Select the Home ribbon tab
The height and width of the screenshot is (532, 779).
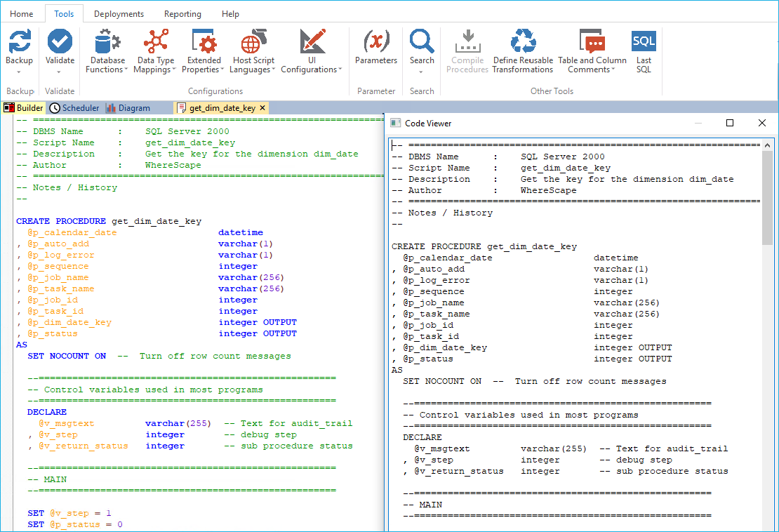[x=21, y=14]
